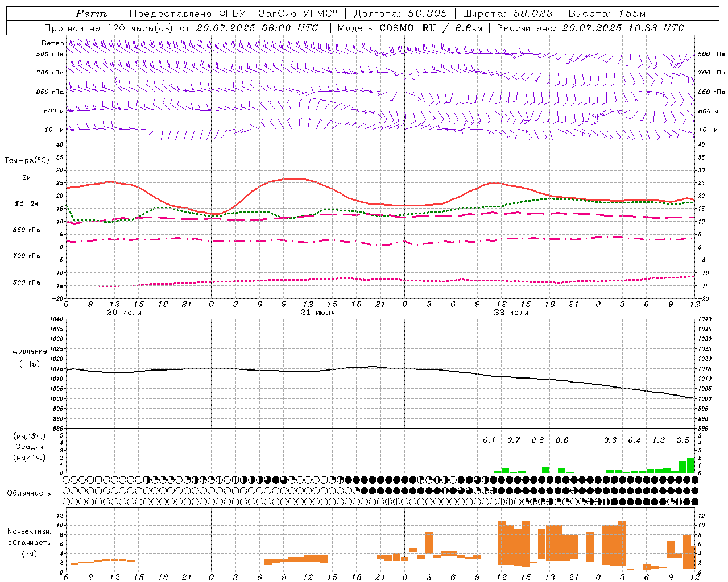
Task: Click the "0.7" precipitation amount
Action: click(x=514, y=440)
